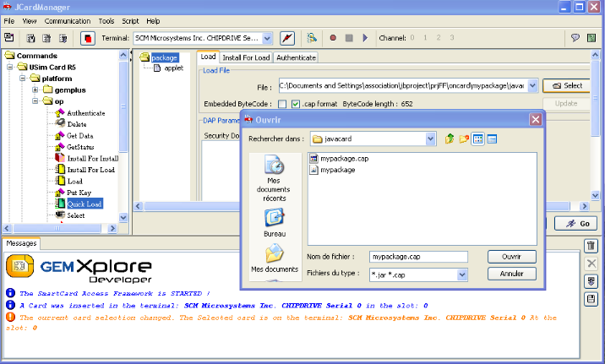Select the Install For Install command
The width and height of the screenshot is (605, 364).
pos(93,159)
